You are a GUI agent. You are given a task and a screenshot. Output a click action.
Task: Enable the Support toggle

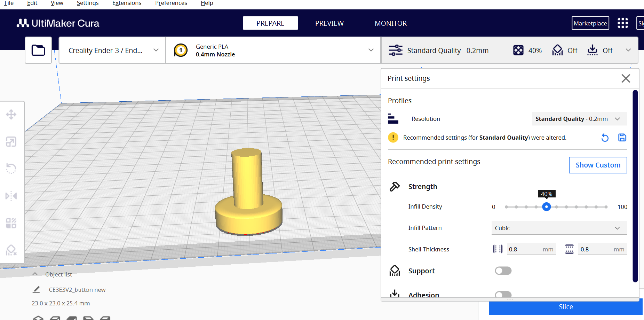point(503,271)
